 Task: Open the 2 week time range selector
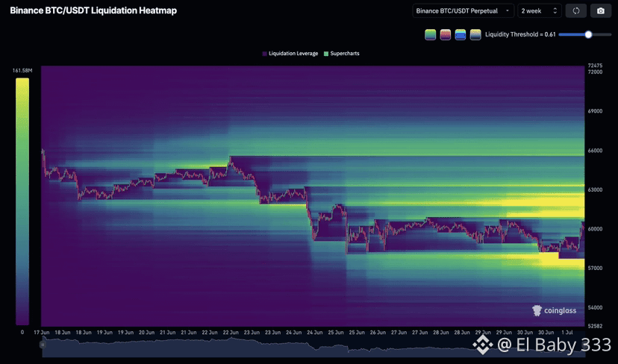pos(539,11)
